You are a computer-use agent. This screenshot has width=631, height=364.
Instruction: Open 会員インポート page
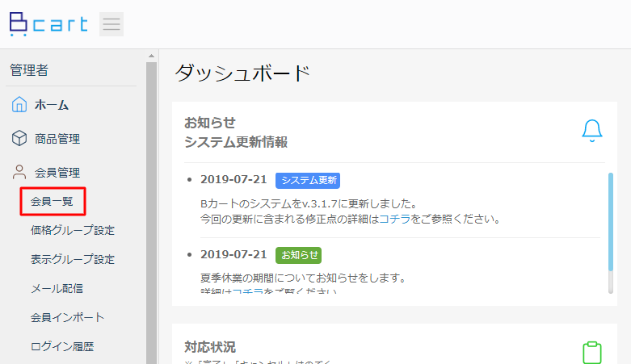pyautogui.click(x=68, y=317)
